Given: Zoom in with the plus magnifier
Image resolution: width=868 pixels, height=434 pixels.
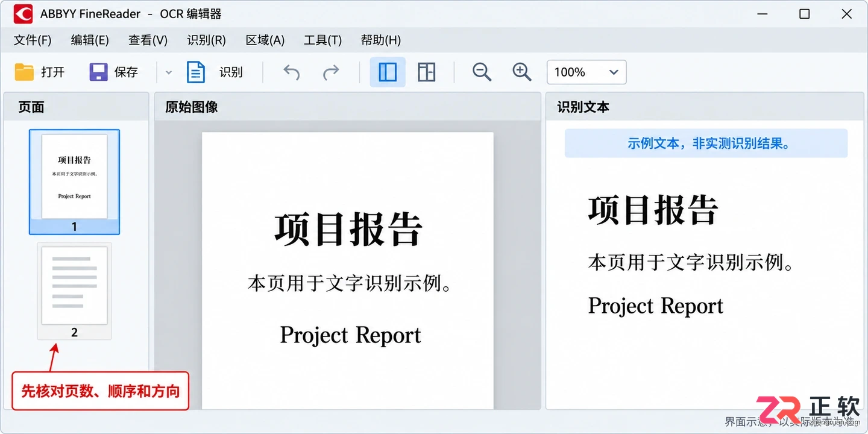Looking at the screenshot, I should pyautogui.click(x=522, y=72).
